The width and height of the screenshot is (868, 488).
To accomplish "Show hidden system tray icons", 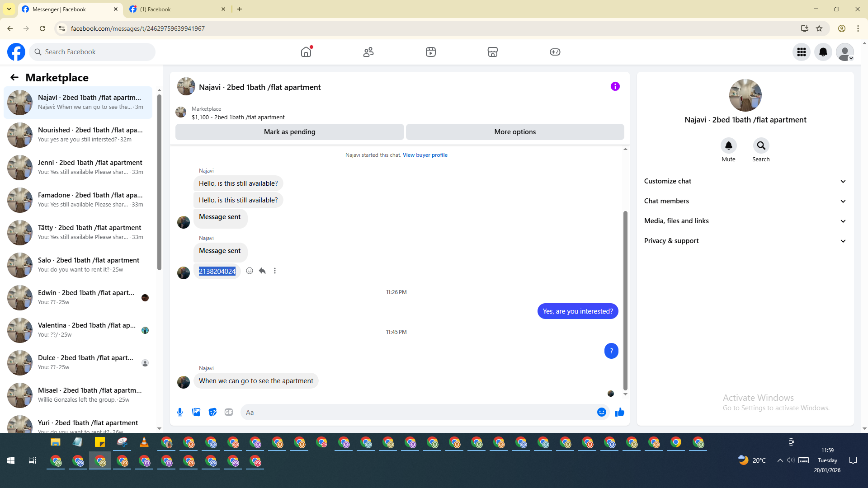I will 780,460.
